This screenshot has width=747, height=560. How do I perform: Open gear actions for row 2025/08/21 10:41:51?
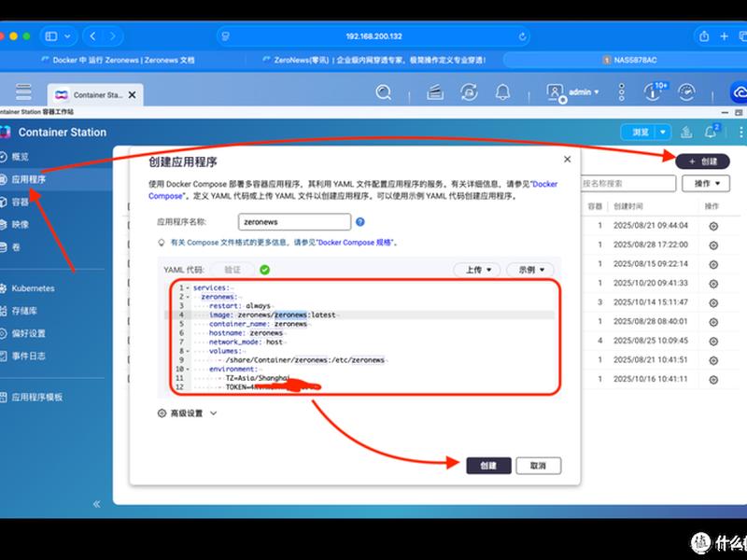click(x=713, y=360)
